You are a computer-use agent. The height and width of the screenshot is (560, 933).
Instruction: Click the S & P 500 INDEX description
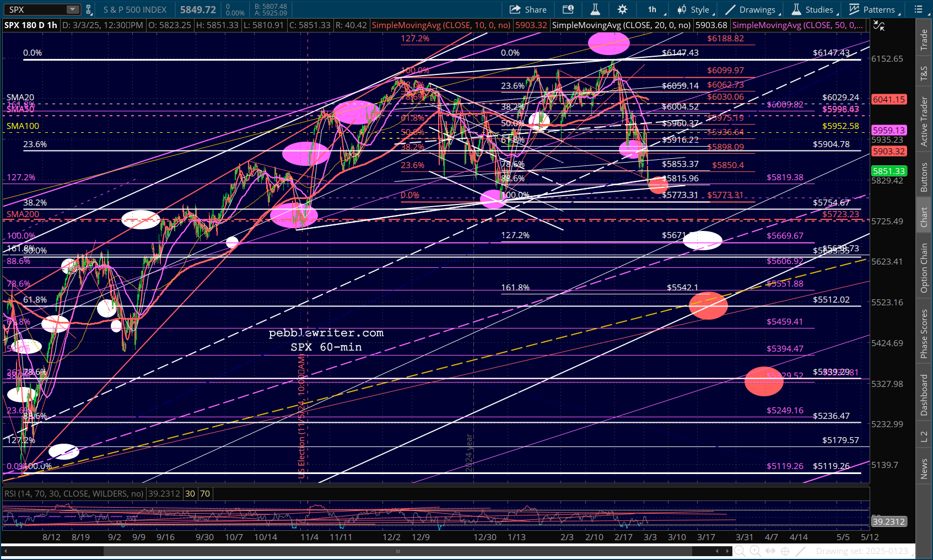coord(135,9)
